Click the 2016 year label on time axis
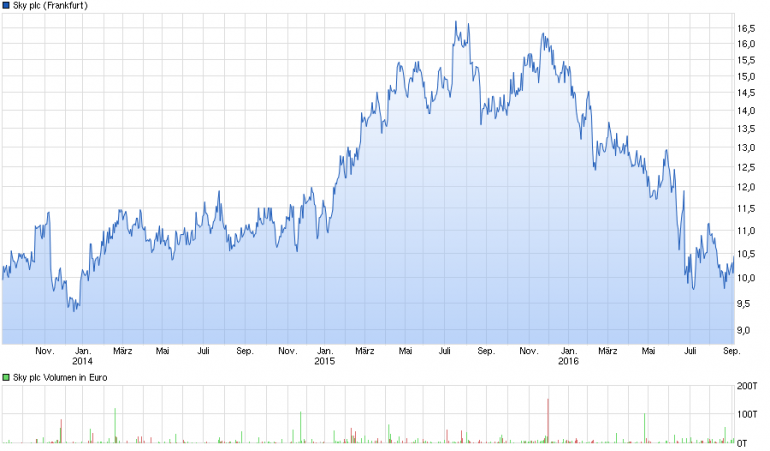This screenshot has height=451, width=770. click(568, 361)
